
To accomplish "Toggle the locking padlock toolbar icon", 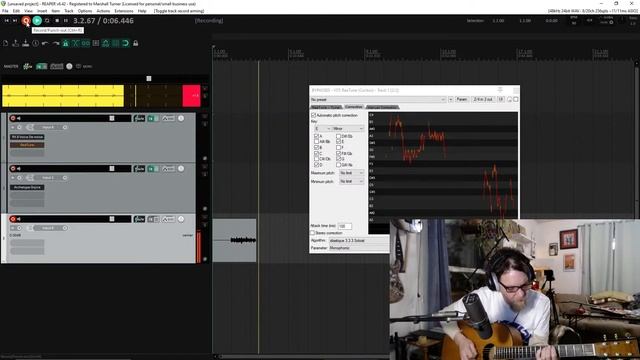I will tap(136, 43).
